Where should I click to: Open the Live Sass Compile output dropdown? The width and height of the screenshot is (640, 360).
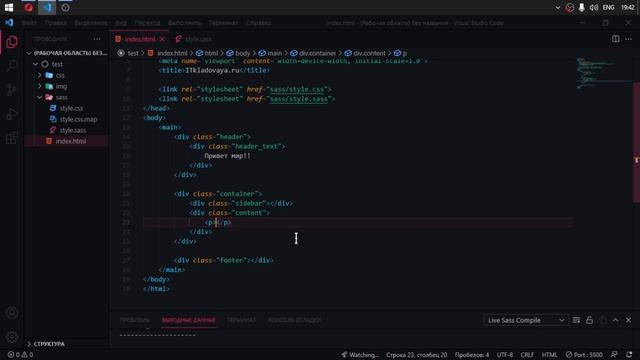tap(526, 320)
